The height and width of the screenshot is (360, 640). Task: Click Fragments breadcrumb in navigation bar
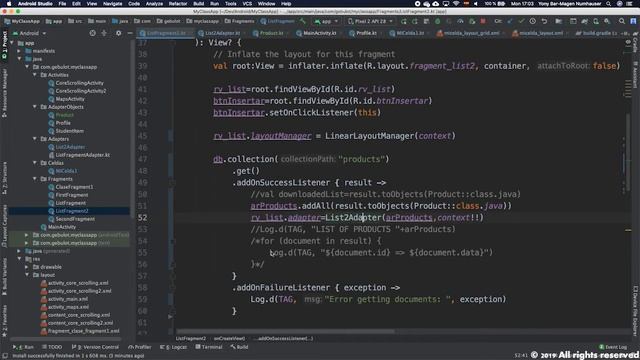coord(240,21)
